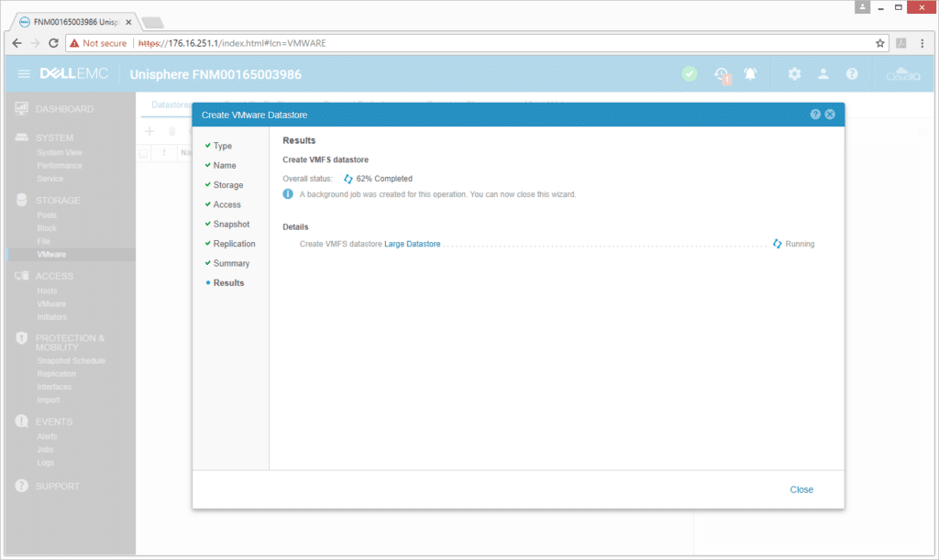Open help in Create VMware Datastore dialog

[x=815, y=115]
